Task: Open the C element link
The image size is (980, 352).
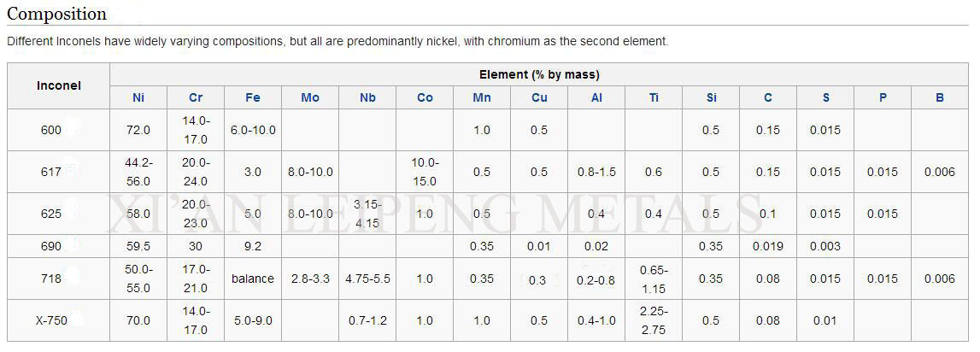Action: [x=767, y=97]
